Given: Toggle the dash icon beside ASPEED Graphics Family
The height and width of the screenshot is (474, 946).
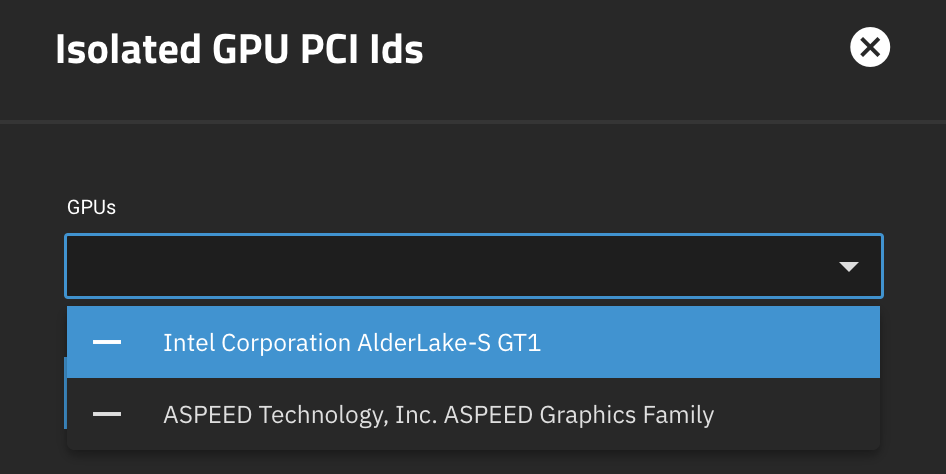Looking at the screenshot, I should click(107, 414).
